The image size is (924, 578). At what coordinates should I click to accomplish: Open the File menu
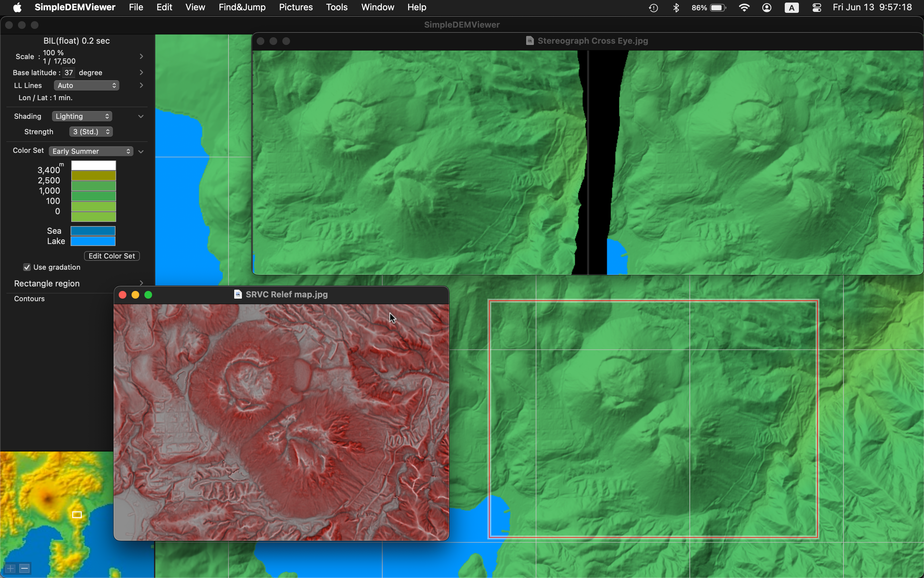click(x=136, y=7)
